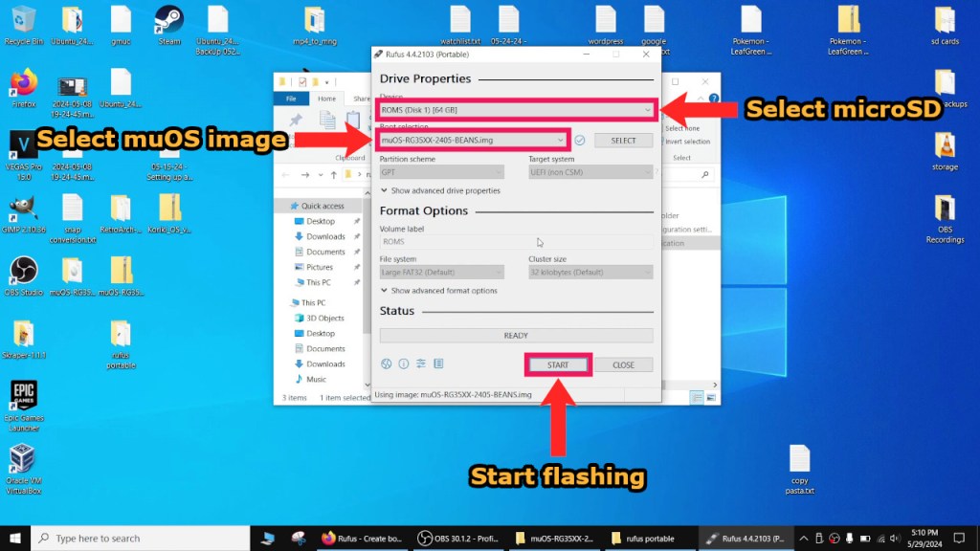980x551 pixels.
Task: Open Rufus language selection globe icon
Action: pos(386,364)
